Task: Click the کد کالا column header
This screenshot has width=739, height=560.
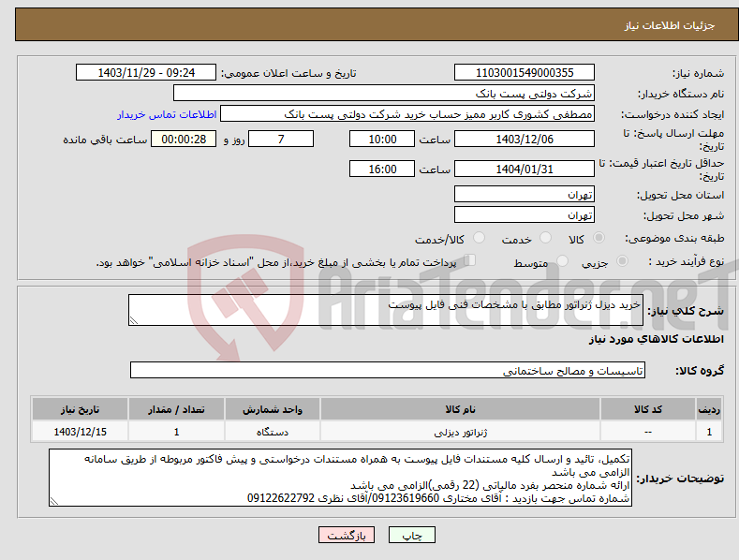Action: click(648, 409)
